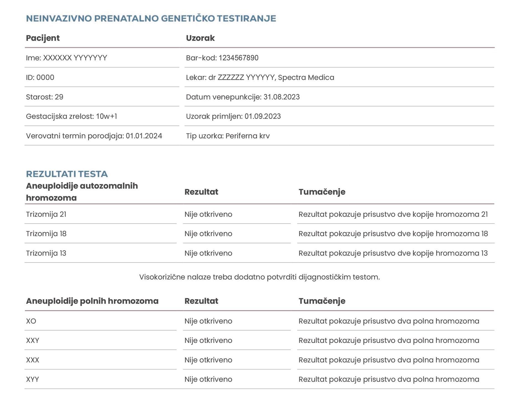The height and width of the screenshot is (397, 532).
Task: Click the XYY row label
Action: point(32,379)
